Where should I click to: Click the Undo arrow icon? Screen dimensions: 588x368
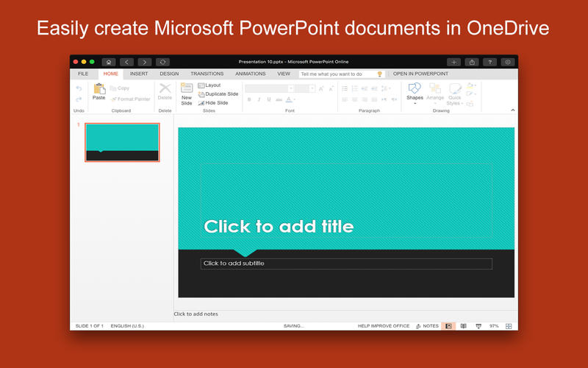tap(79, 88)
